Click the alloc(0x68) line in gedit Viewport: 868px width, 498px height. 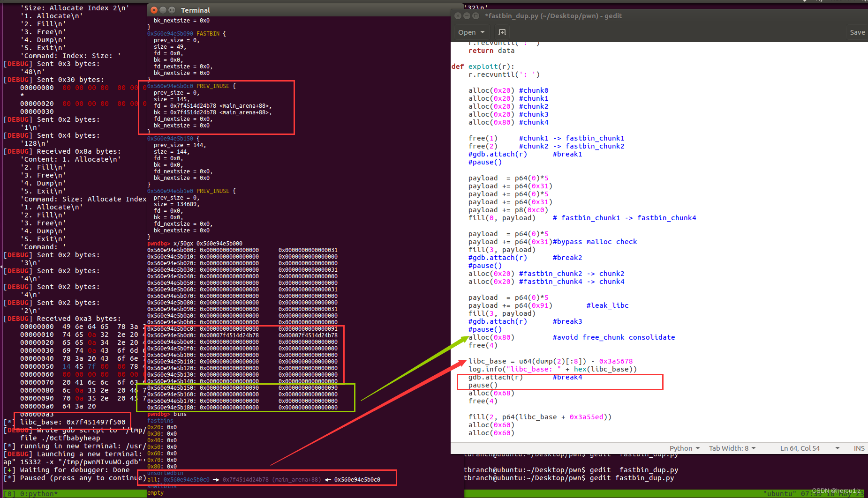491,393
